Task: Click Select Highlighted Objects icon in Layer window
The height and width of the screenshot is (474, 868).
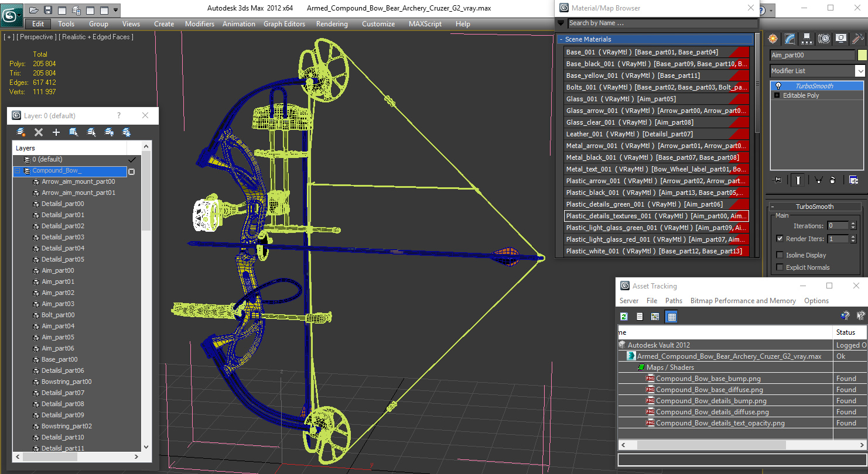Action: 74,132
